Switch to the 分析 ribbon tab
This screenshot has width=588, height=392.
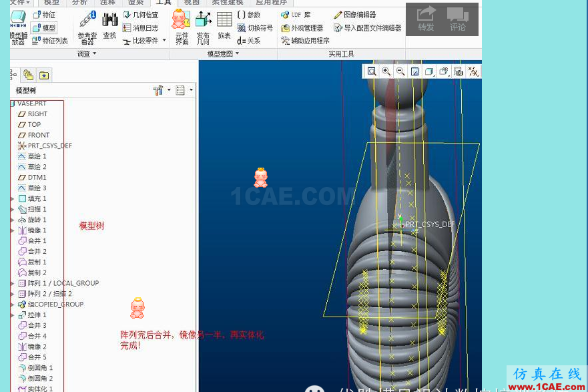(x=79, y=2)
